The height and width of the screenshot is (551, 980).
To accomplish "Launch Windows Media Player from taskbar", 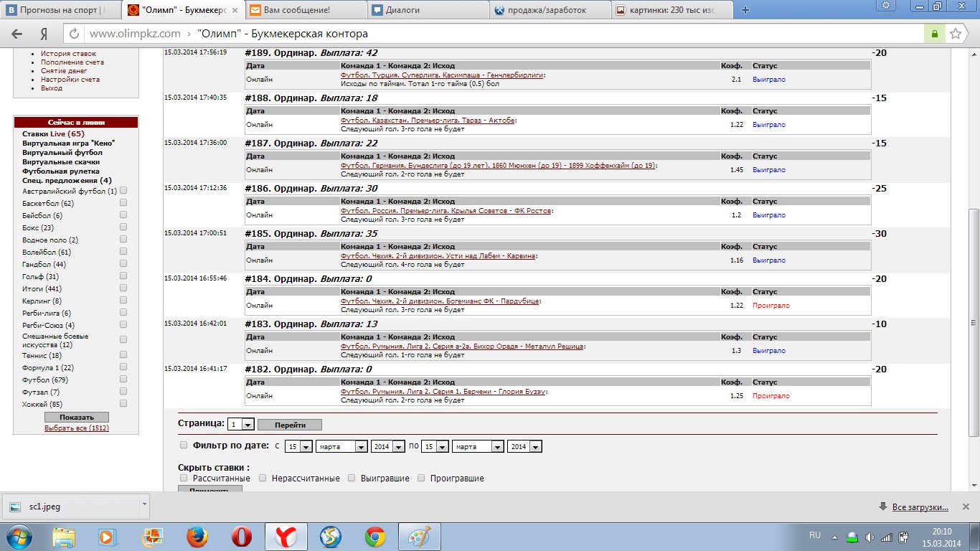I will coord(108,537).
